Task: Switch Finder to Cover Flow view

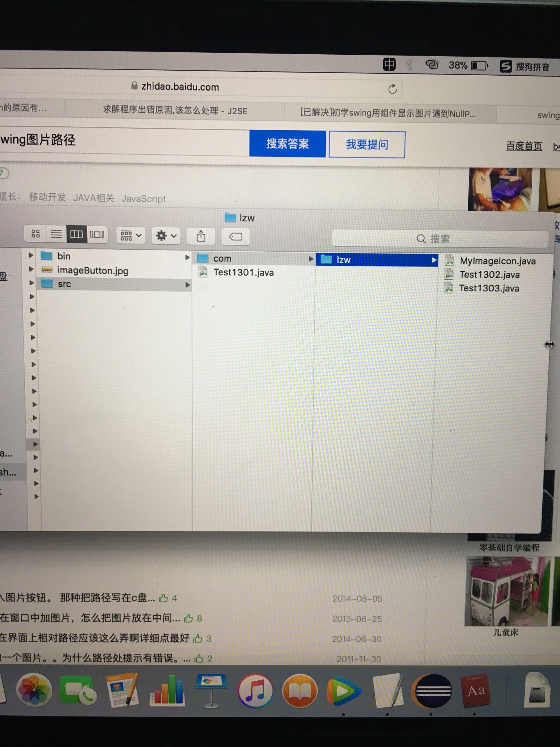Action: pos(97,234)
